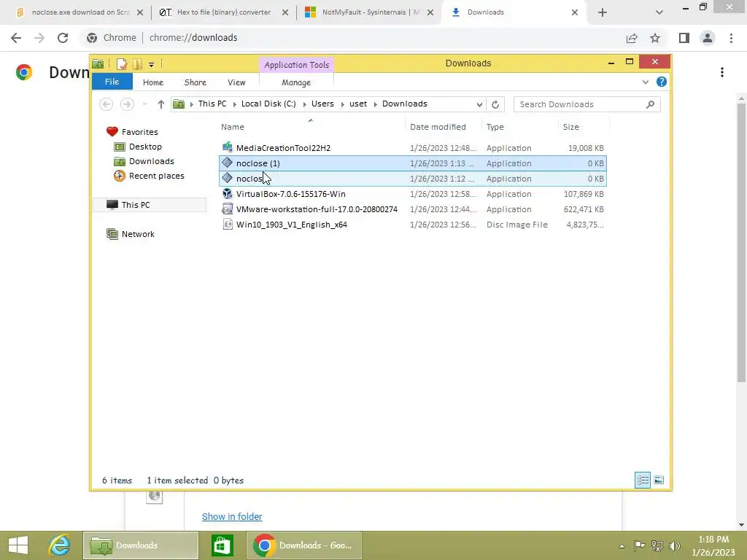The width and height of the screenshot is (747, 560).
Task: Open the address bar history dropdown
Action: (479, 104)
